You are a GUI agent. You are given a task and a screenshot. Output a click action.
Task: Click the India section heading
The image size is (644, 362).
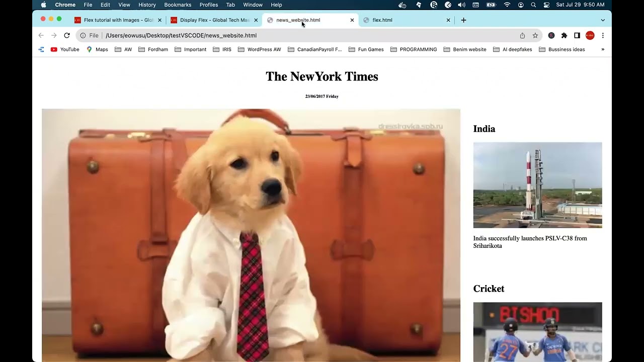coord(484,129)
